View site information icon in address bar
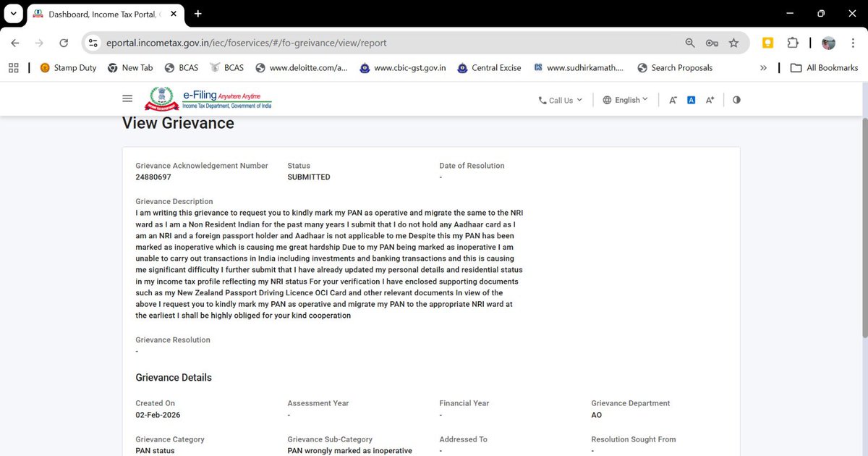 point(93,43)
